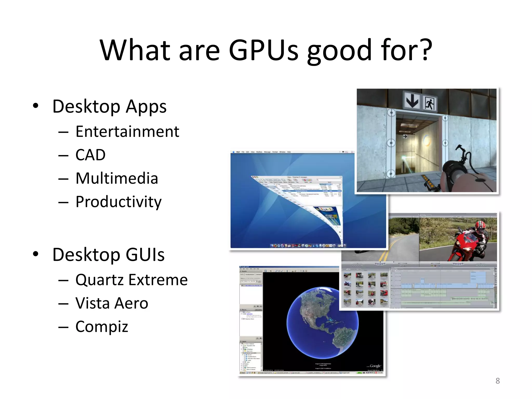Collapse the Search panel header in Google Earth

point(241,271)
